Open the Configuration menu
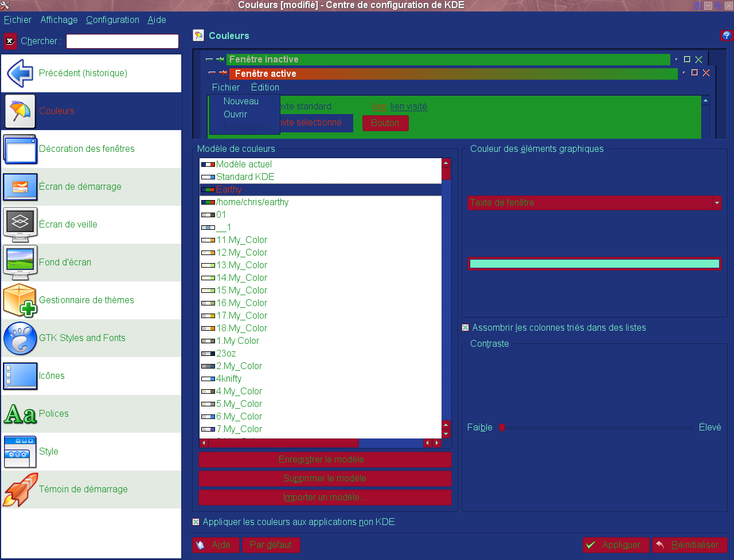This screenshot has height=560, width=734. click(x=112, y=19)
